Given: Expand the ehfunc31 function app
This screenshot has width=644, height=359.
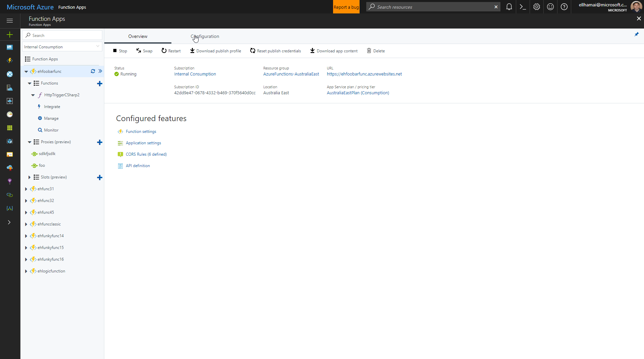Looking at the screenshot, I should (x=26, y=189).
